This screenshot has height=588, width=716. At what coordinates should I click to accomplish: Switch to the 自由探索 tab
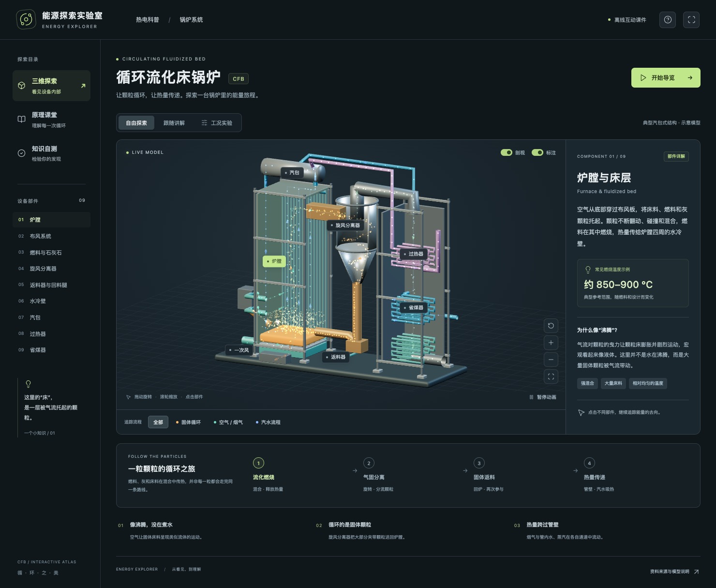136,123
